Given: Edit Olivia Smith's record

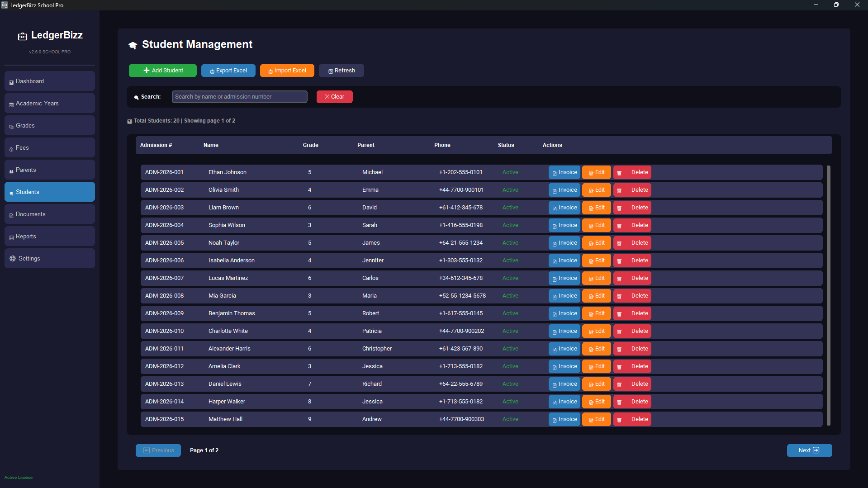Looking at the screenshot, I should point(597,190).
